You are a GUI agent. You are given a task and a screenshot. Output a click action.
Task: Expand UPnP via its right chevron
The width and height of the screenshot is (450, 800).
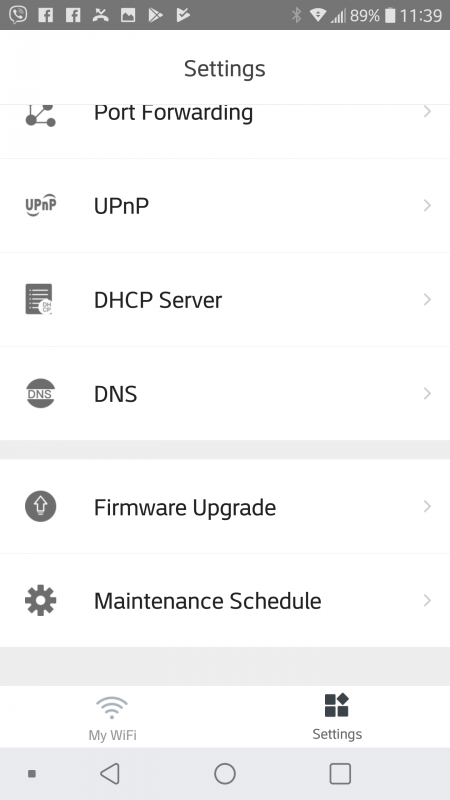click(427, 205)
